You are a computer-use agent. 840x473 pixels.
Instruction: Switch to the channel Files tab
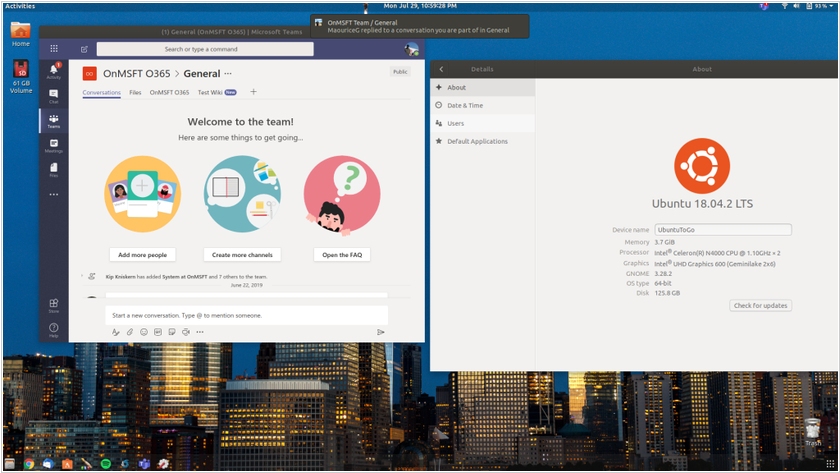tap(135, 92)
